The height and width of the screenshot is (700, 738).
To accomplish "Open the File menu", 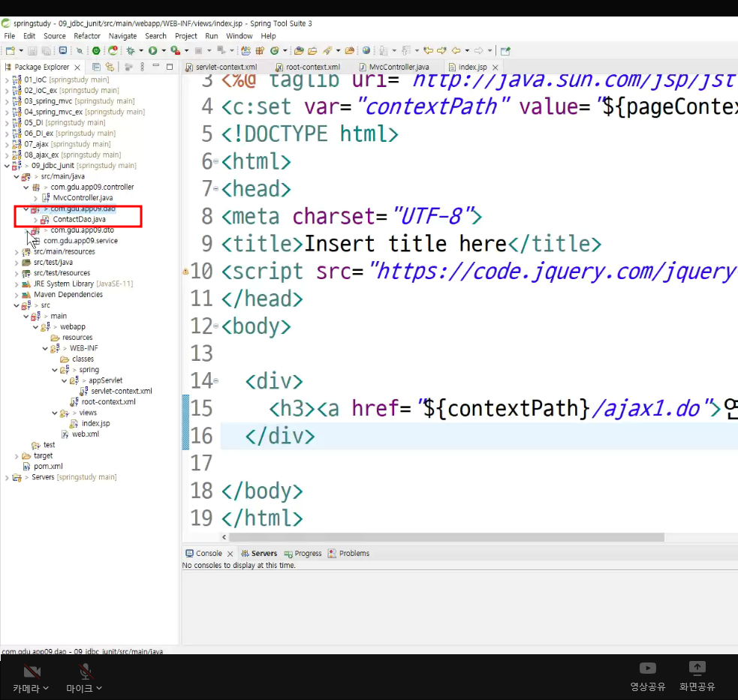I will (10, 36).
